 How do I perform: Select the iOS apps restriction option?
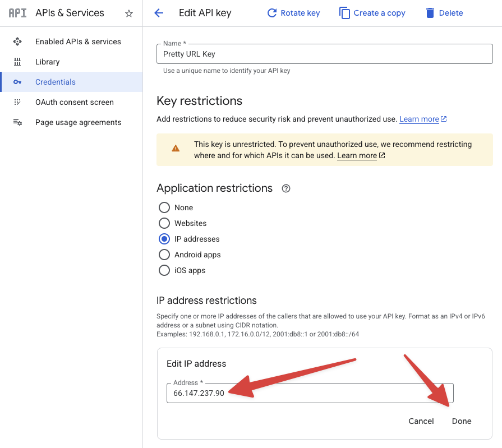click(x=164, y=270)
